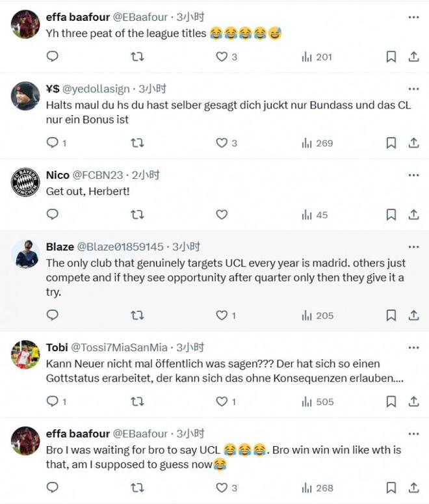Reply to effa baafour's three peat tweet
Image resolution: width=429 pixels, height=504 pixels.
(x=53, y=57)
